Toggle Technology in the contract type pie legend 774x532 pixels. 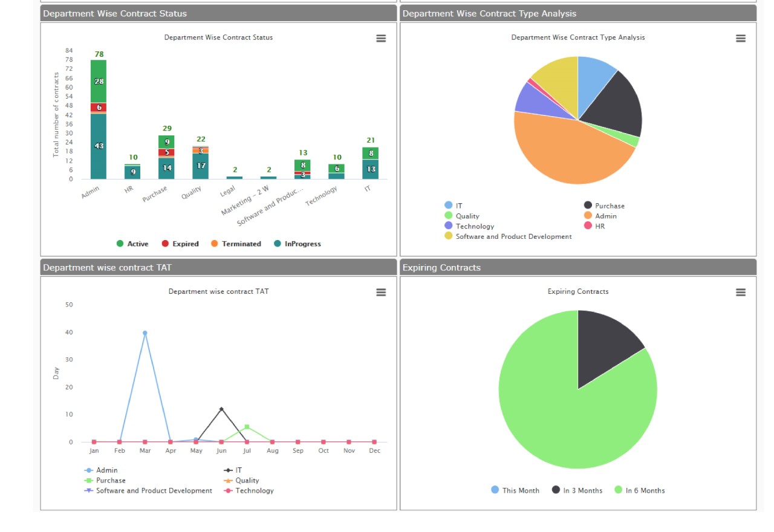[469, 226]
